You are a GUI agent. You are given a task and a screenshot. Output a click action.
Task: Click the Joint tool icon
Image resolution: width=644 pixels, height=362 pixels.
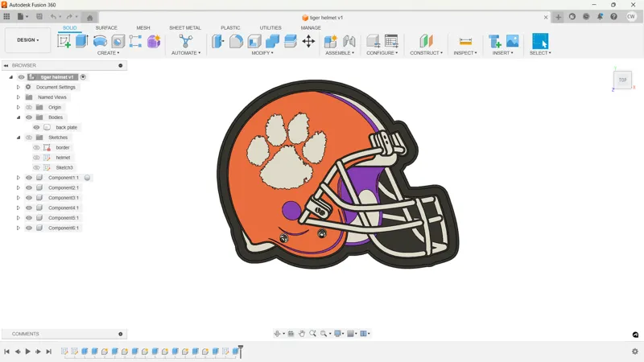(x=349, y=41)
